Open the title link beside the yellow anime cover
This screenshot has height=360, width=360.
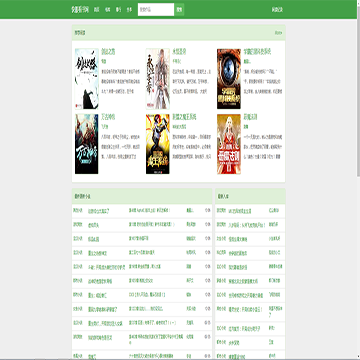184,117
